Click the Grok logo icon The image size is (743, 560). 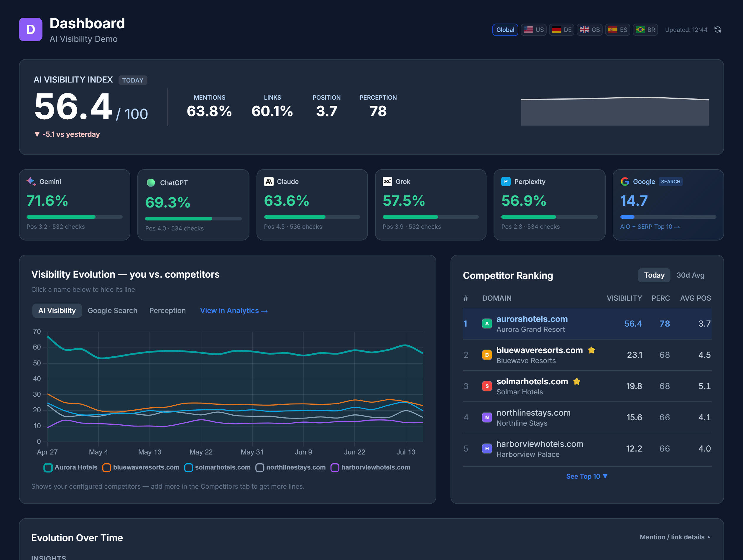(387, 181)
